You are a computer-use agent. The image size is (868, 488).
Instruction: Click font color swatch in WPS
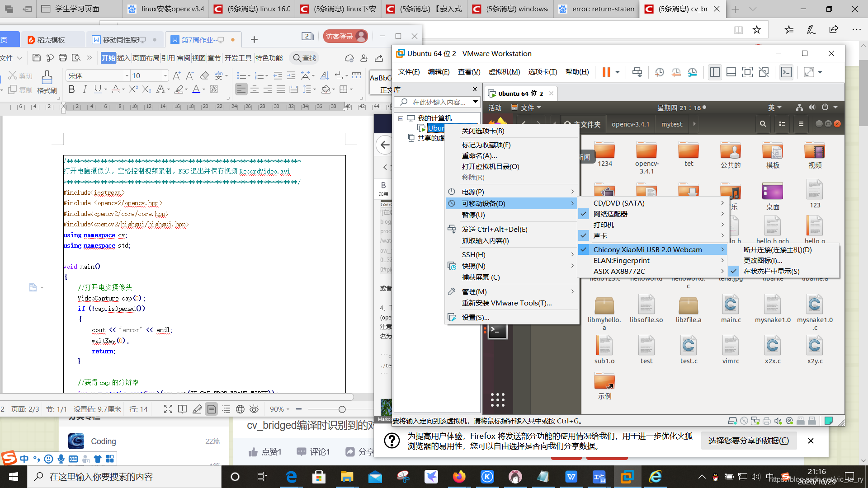pos(196,89)
